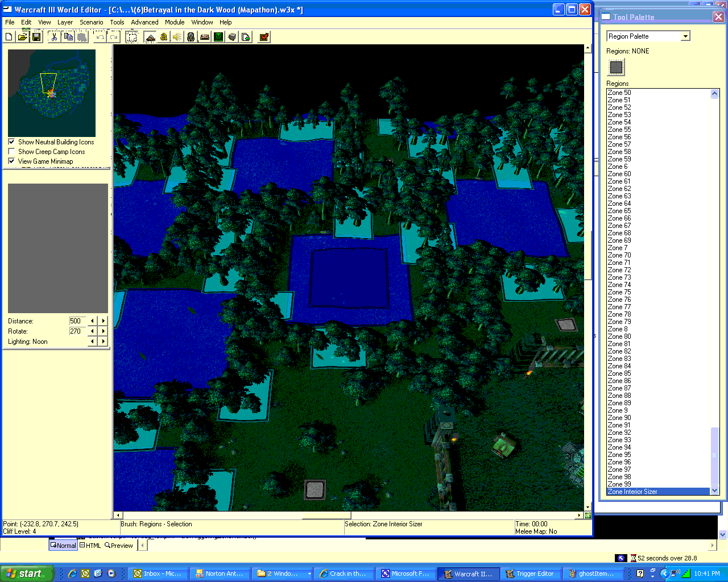Switch to Preview tab in background window
Screen dimensions: 728x582
[119, 546]
